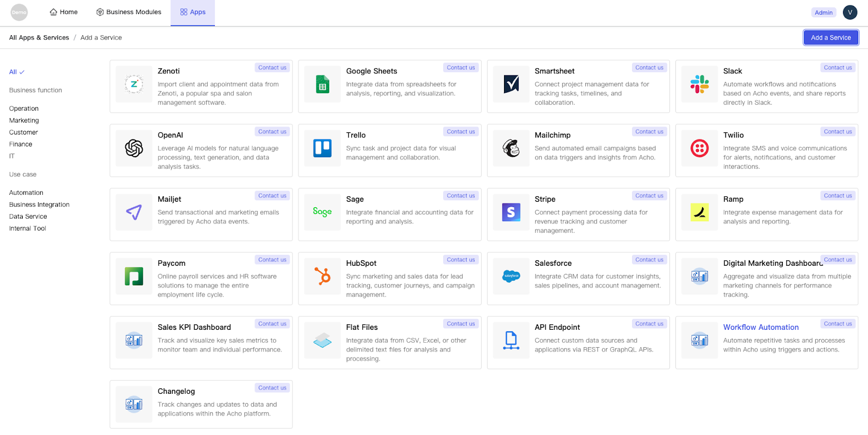Click the Mailjet paper plane icon
The width and height of the screenshot is (868, 435).
click(x=134, y=212)
